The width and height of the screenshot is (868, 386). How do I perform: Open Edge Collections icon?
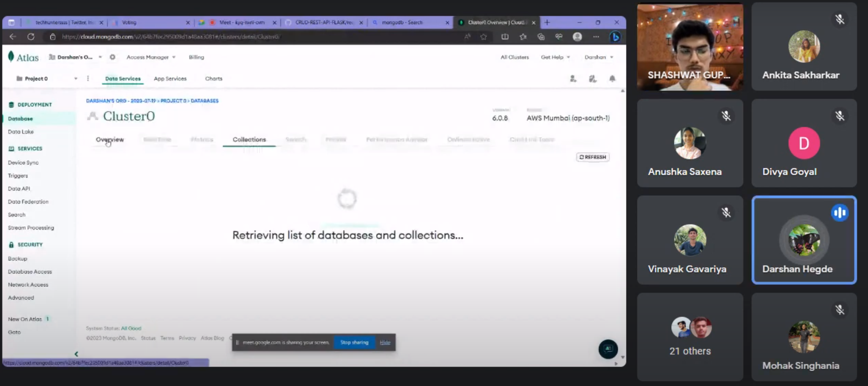tap(541, 37)
